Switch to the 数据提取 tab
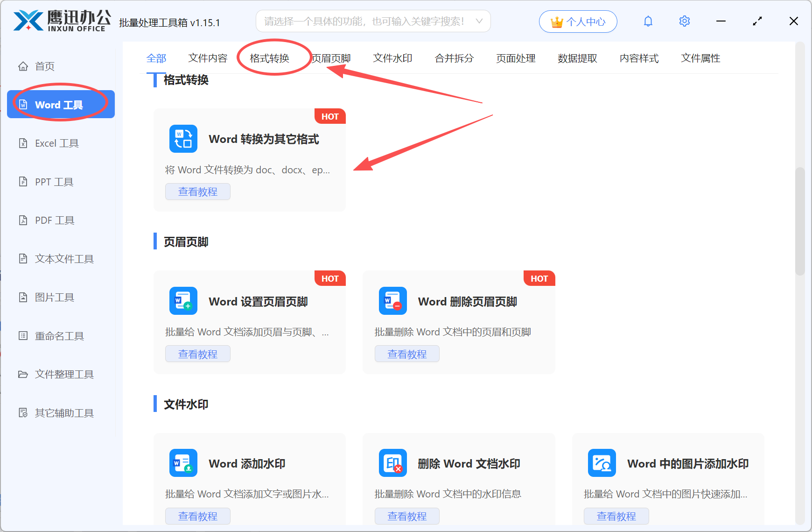 click(577, 58)
